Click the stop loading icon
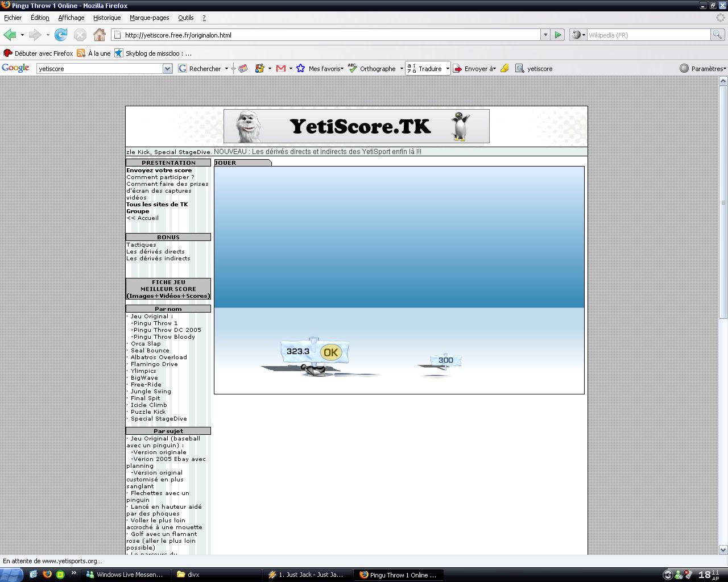Viewport: 728px width, 582px height. pyautogui.click(x=80, y=35)
